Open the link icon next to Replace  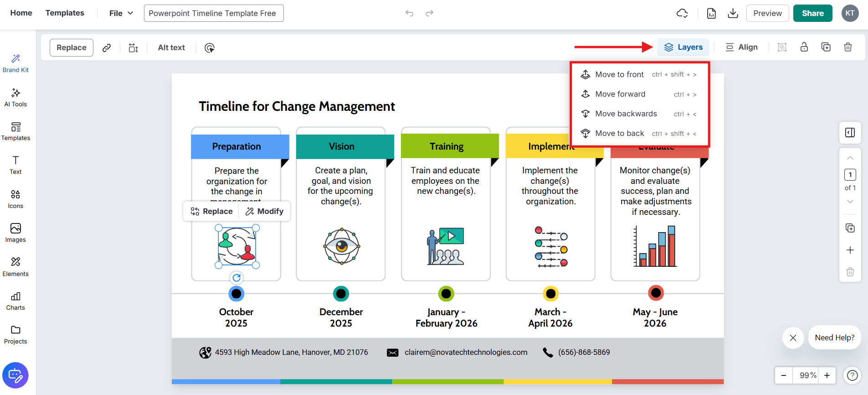tap(107, 47)
